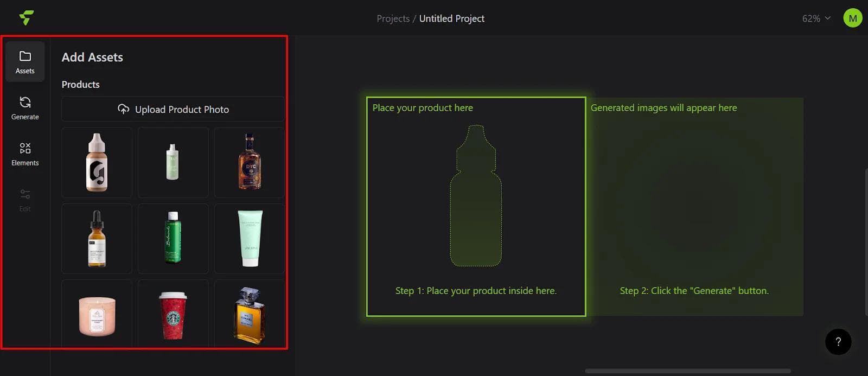The image size is (868, 376).
Task: Open the Elements panel in sidebar
Action: tap(25, 154)
